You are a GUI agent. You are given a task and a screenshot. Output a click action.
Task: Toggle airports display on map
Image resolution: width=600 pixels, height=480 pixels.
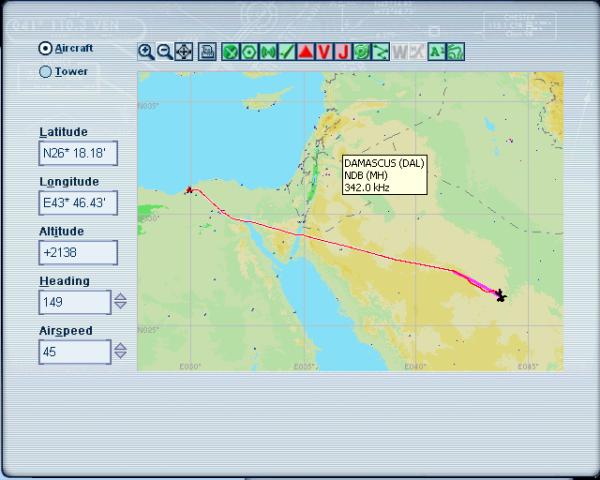pos(230,52)
